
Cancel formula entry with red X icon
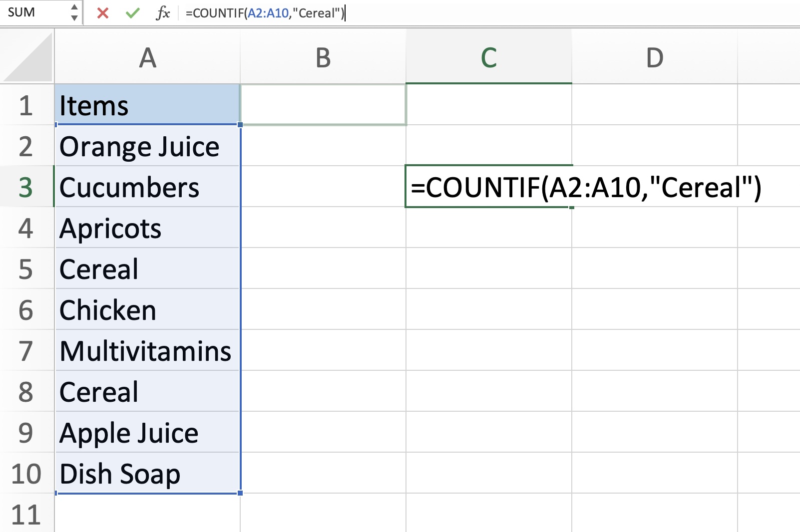(103, 13)
